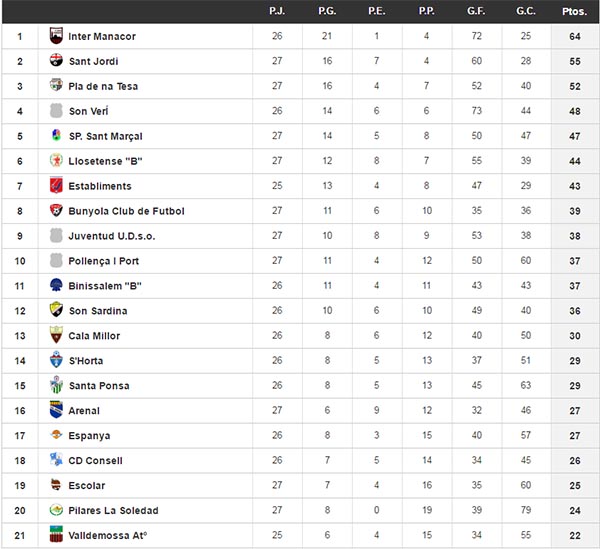The width and height of the screenshot is (600, 549).
Task: Click the Binissalem "B" blue badge
Action: [56, 285]
